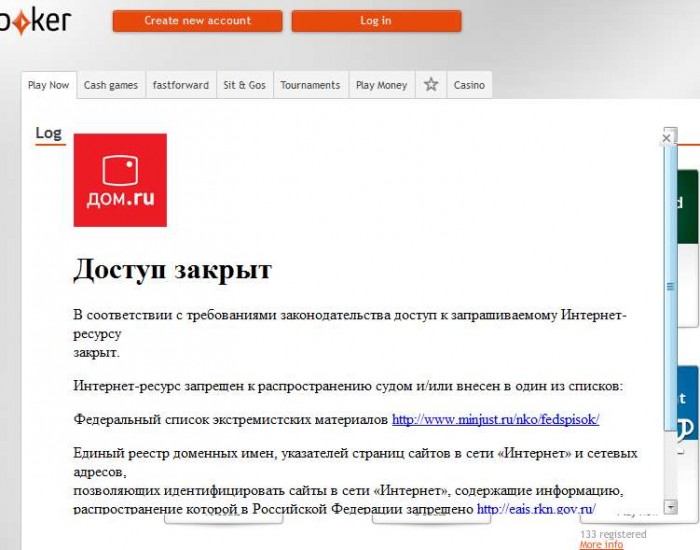Close the blocked-access popup with X
Image resolution: width=700 pixels, height=550 pixels.
667,138
